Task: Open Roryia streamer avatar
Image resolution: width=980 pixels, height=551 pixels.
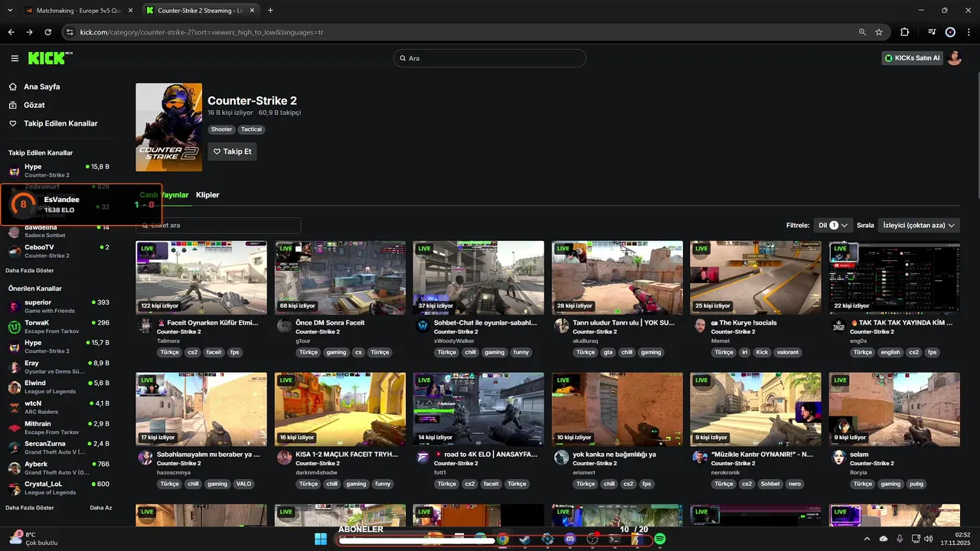Action: click(839, 458)
